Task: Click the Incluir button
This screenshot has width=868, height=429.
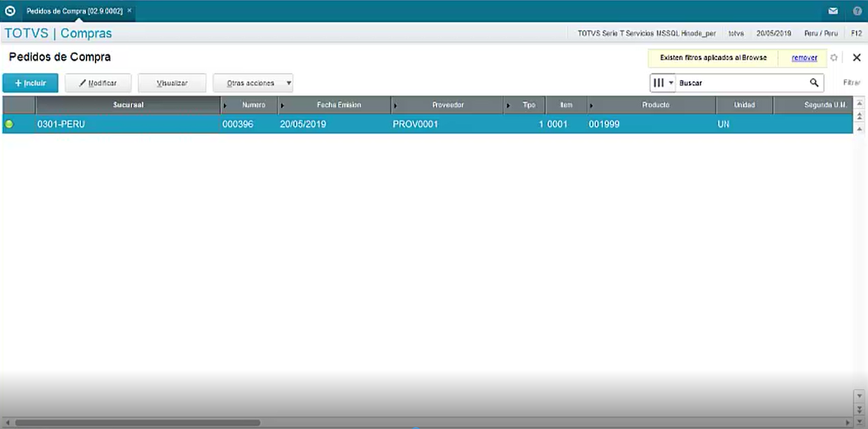Action: pyautogui.click(x=30, y=83)
